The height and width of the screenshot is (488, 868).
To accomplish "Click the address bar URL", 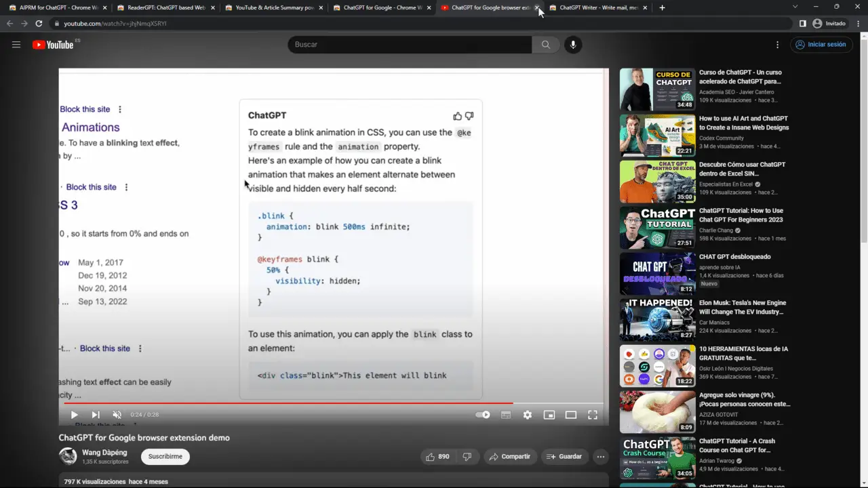I will (x=115, y=23).
